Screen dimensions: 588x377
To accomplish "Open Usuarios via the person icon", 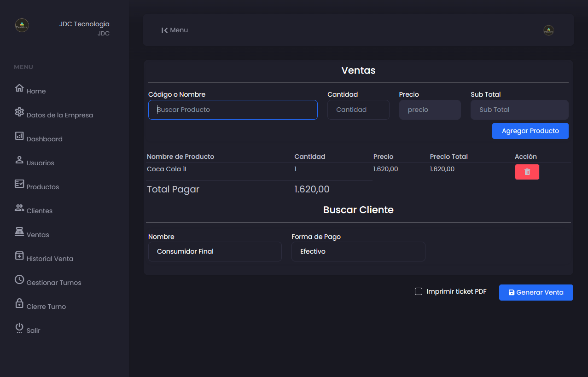I will point(19,160).
